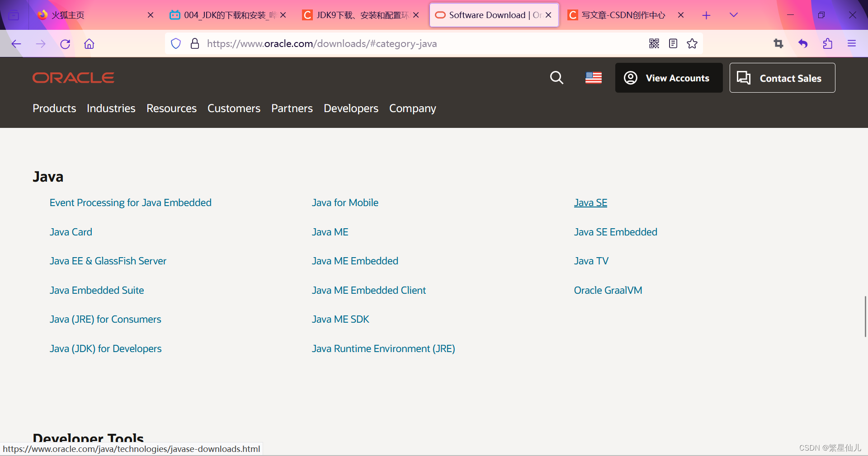
Task: Open the Industries menu
Action: 111,108
